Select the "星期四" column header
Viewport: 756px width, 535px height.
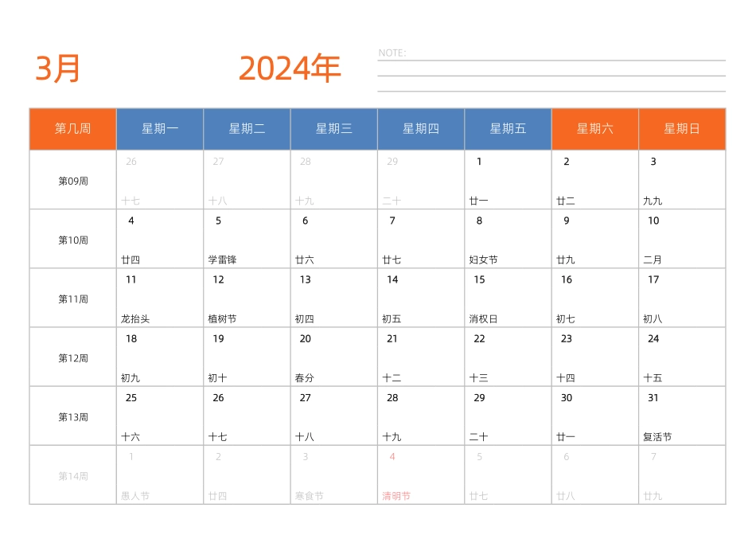pyautogui.click(x=421, y=129)
